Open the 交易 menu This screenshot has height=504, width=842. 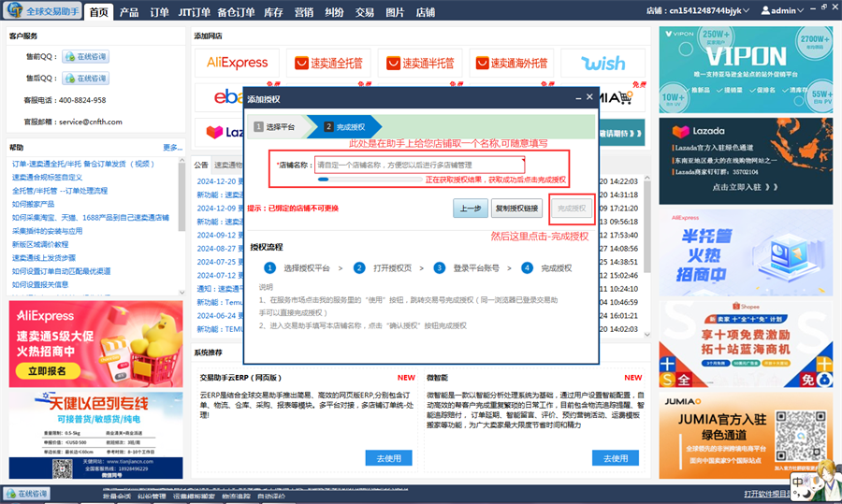click(365, 12)
